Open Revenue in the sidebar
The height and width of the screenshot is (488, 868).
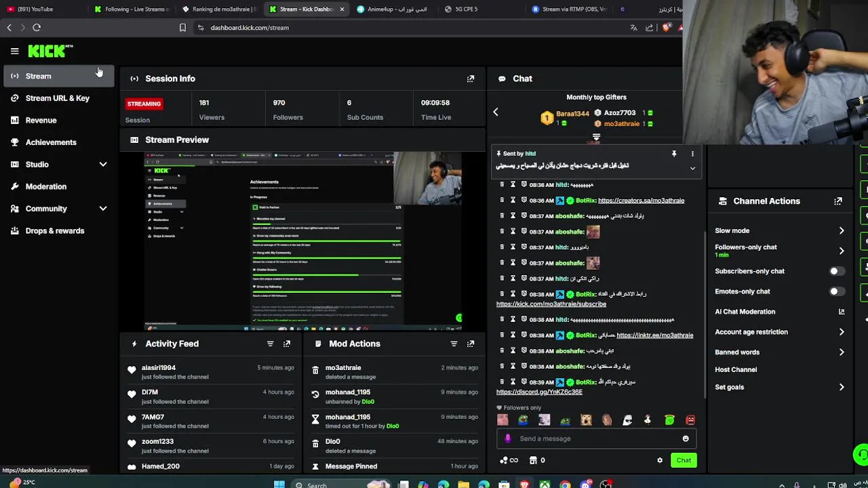coord(58,120)
